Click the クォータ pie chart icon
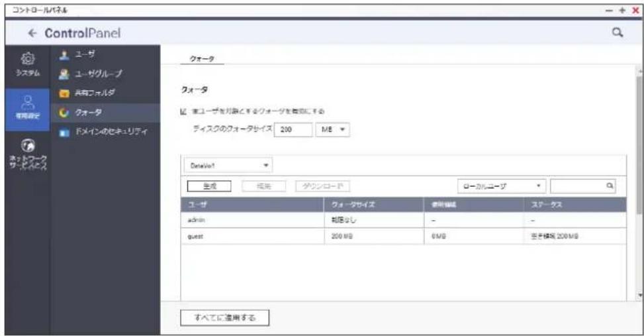The image size is (644, 336). (64, 113)
